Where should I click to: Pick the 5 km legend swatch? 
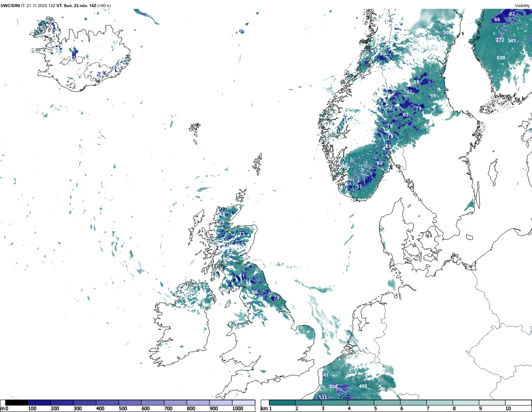click(387, 402)
